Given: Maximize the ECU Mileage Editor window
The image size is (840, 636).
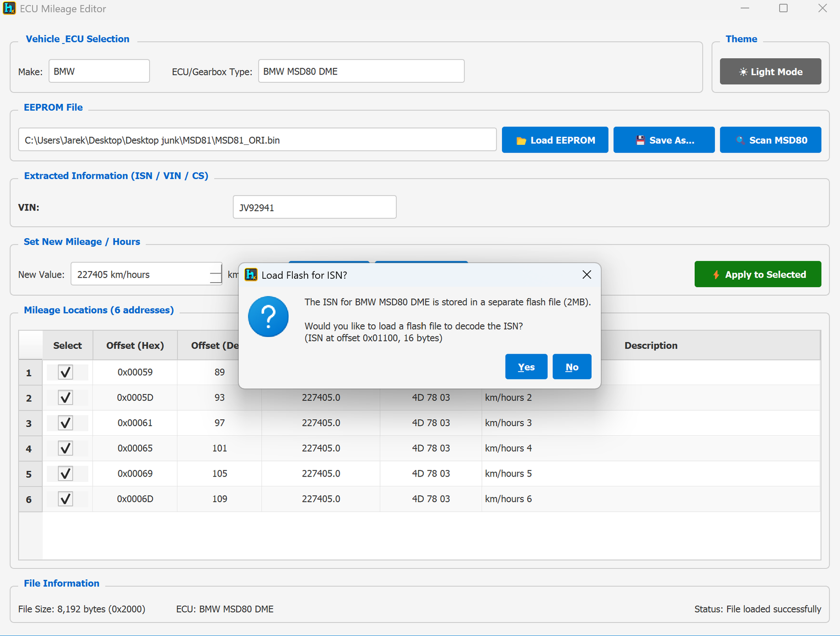Looking at the screenshot, I should [783, 8].
